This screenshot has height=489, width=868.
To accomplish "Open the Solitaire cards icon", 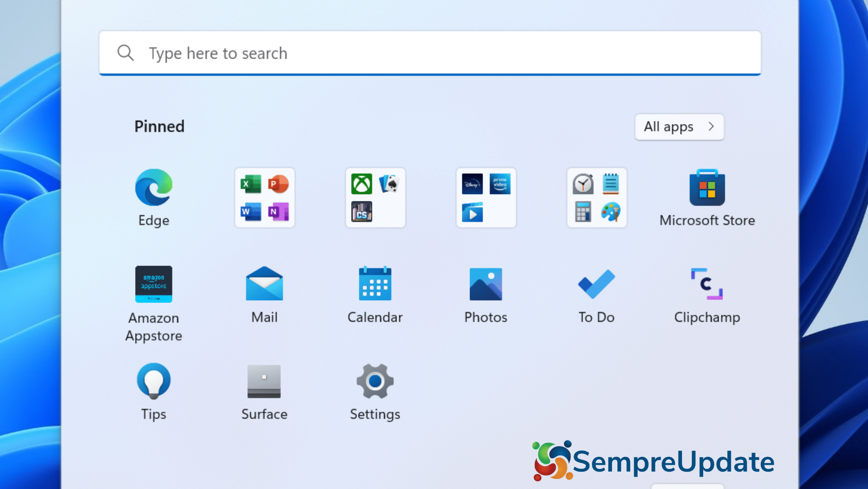I will [x=389, y=184].
